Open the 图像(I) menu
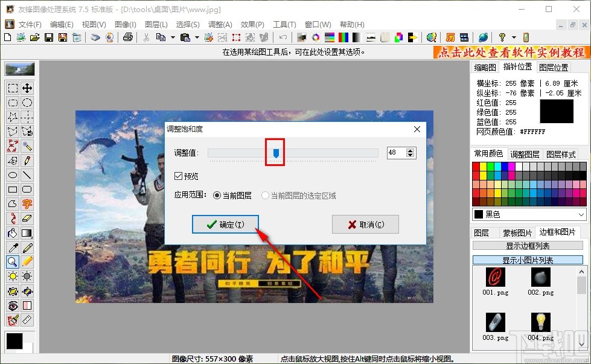591x364 pixels. (x=125, y=25)
